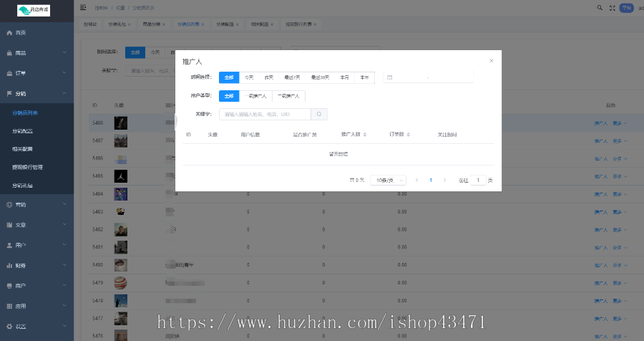The width and height of the screenshot is (644, 341).
Task: Click the avatar thumbnail in row 5485
Action: point(121,176)
